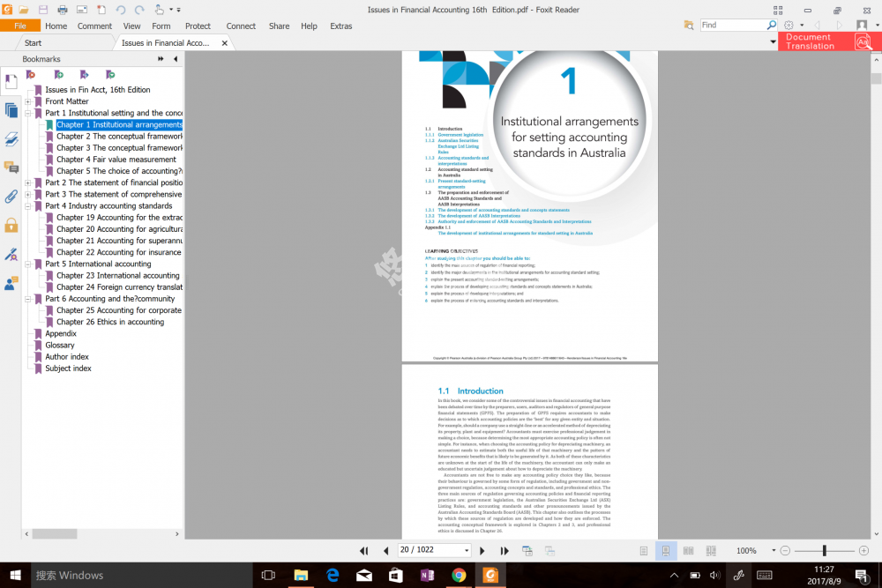Screen dimensions: 882x588
Task: Click the Print icon in quick toolbar
Action: (63, 10)
